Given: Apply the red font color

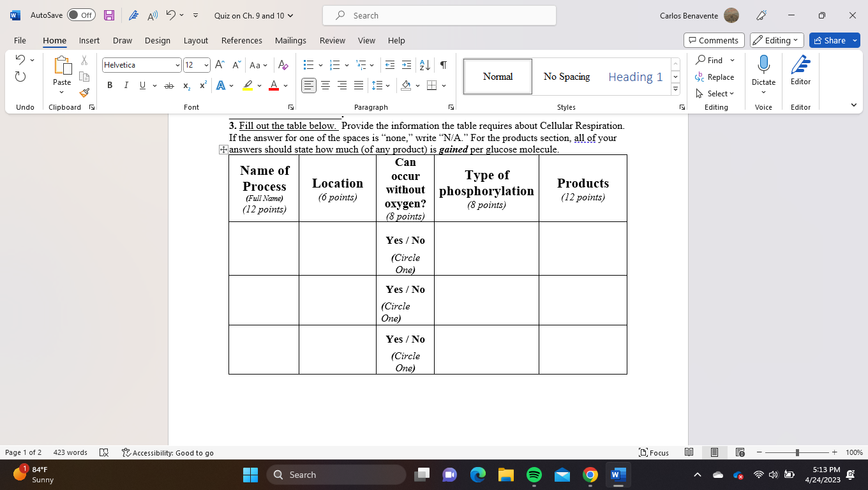Looking at the screenshot, I should [x=274, y=85].
